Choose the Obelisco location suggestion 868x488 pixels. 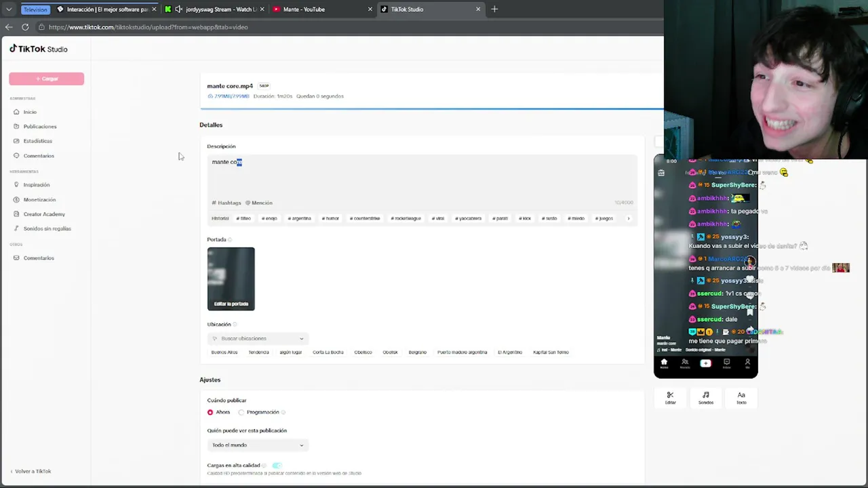pos(363,352)
